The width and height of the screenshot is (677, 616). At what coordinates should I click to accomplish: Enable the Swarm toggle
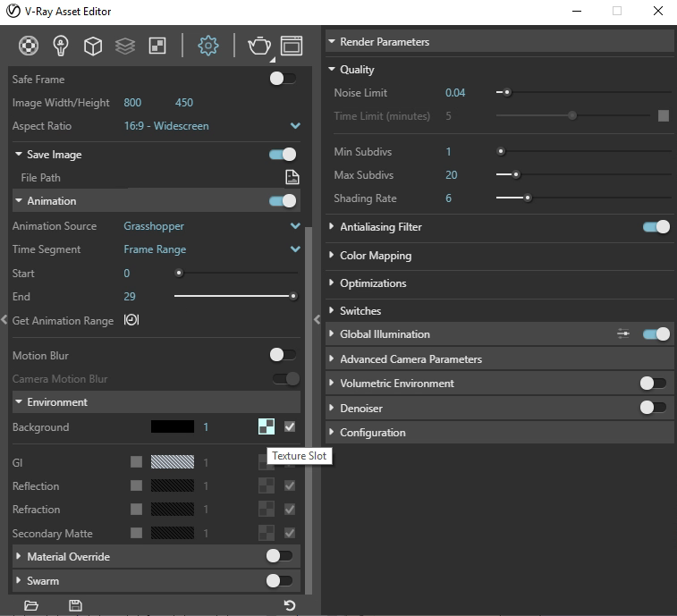pos(279,580)
